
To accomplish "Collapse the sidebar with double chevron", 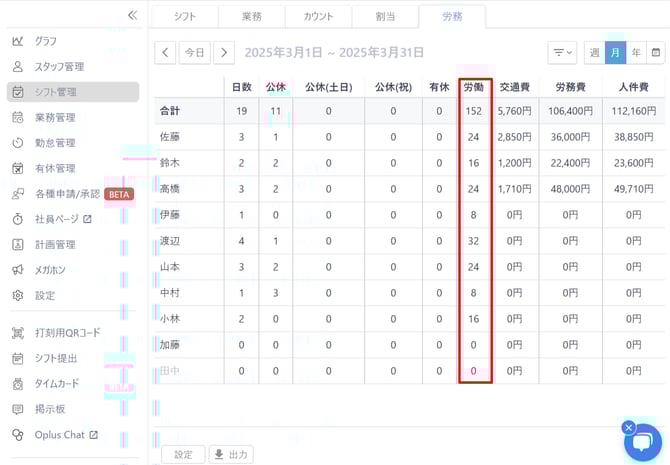I will [x=132, y=15].
